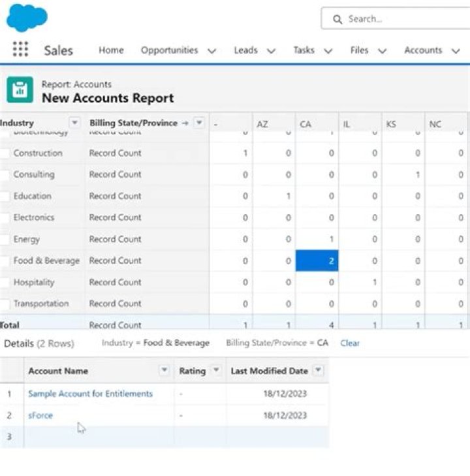Click the Accounts report icon

20,91
